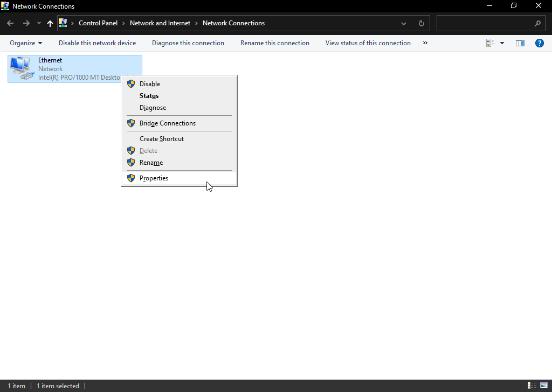Click the change view icon
Viewport: 552px width, 392px height.
(x=491, y=43)
